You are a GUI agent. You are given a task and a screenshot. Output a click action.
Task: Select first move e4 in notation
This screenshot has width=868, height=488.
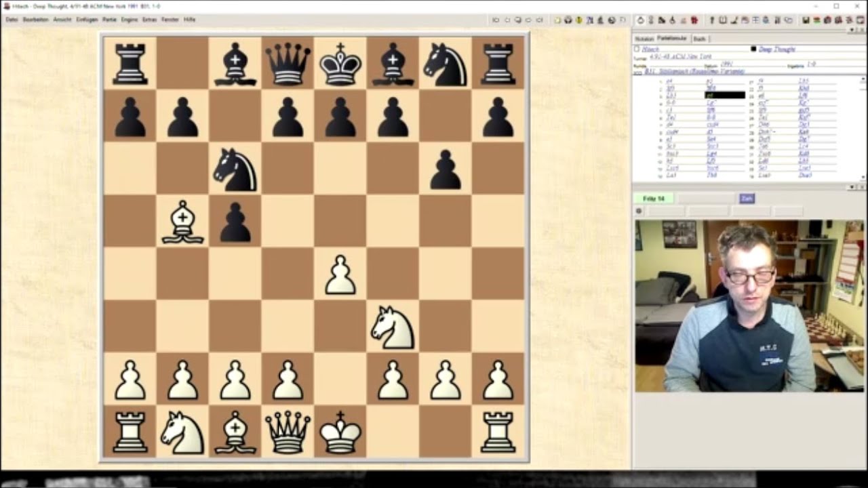click(x=669, y=81)
